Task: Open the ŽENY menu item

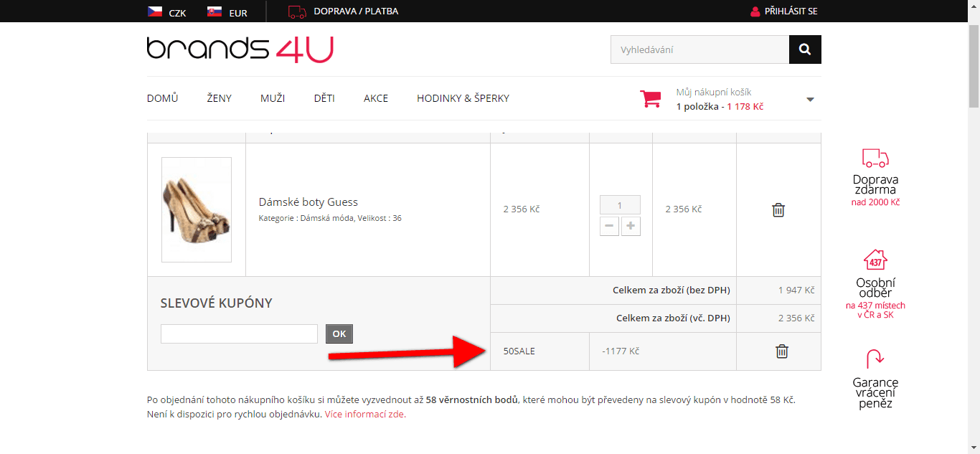Action: 220,98
